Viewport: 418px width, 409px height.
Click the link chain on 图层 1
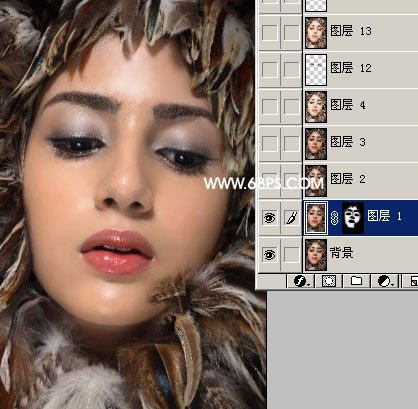pos(334,218)
